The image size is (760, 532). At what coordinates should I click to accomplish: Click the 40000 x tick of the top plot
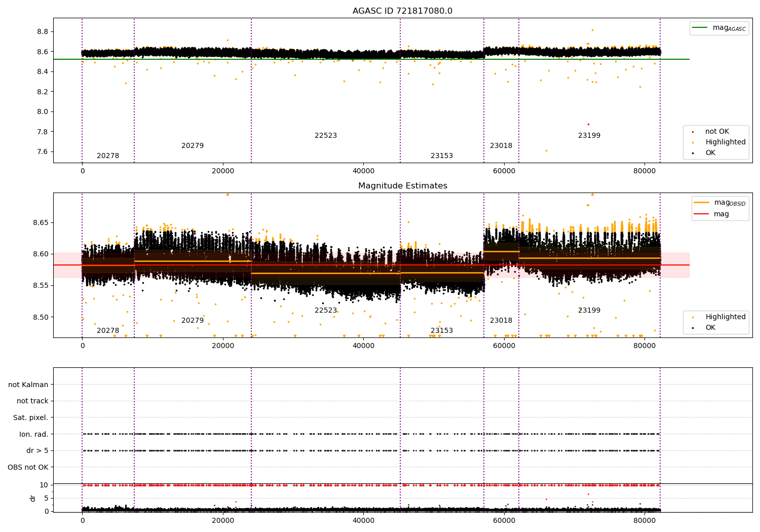click(363, 171)
